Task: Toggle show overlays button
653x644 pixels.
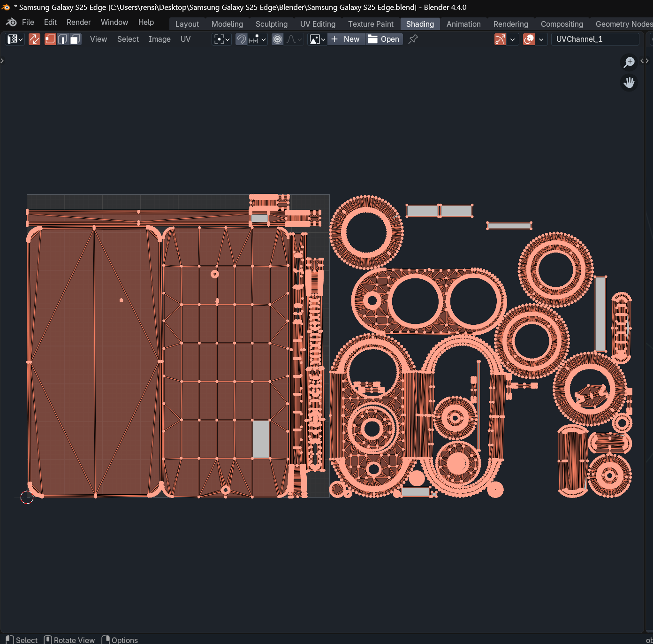Action: click(529, 39)
